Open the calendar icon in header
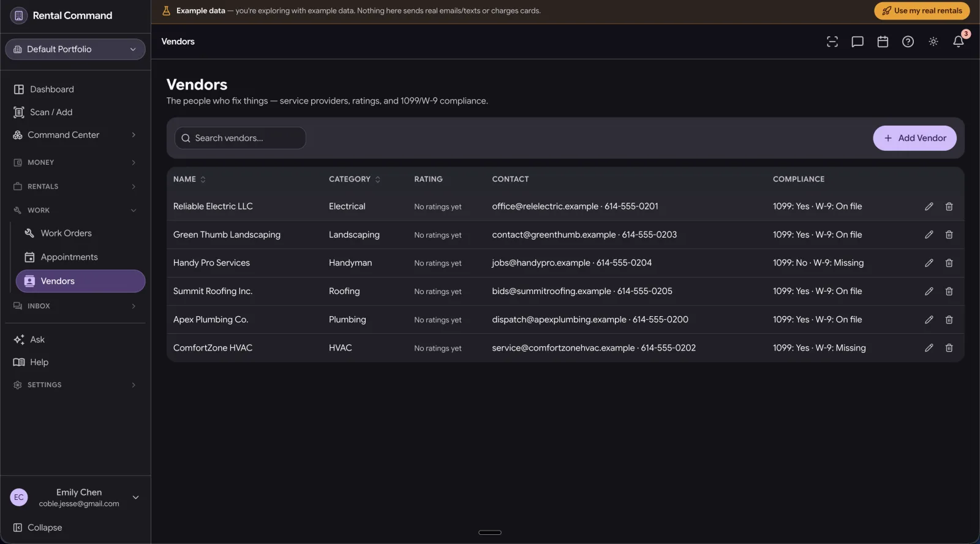This screenshot has height=544, width=980. pyautogui.click(x=883, y=42)
